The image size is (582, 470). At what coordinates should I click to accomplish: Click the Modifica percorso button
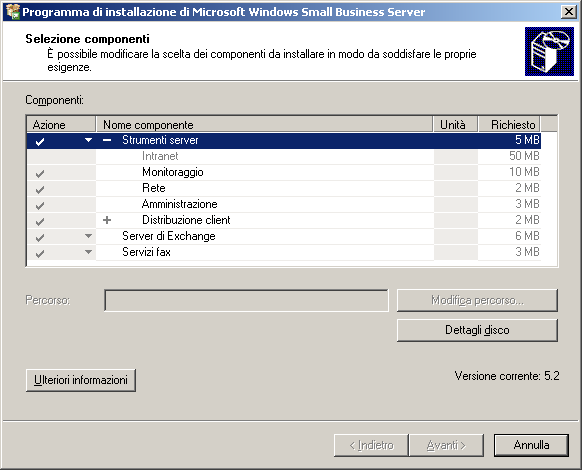(x=477, y=300)
